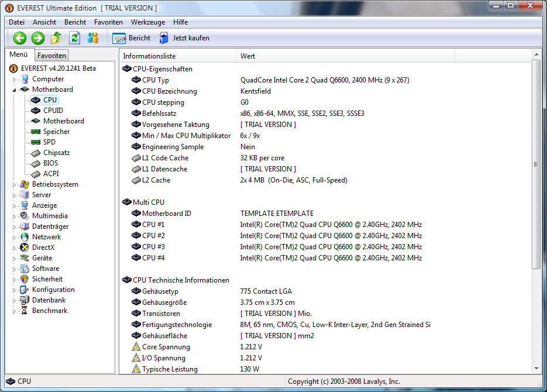The image size is (547, 392).
Task: Click the Server icon in the tree
Action: (x=25, y=195)
